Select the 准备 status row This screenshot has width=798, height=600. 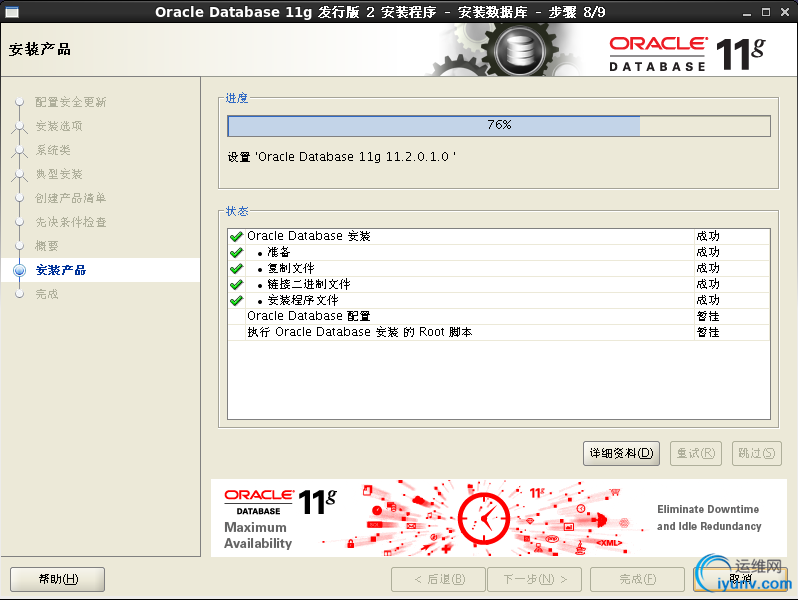pyautogui.click(x=499, y=252)
